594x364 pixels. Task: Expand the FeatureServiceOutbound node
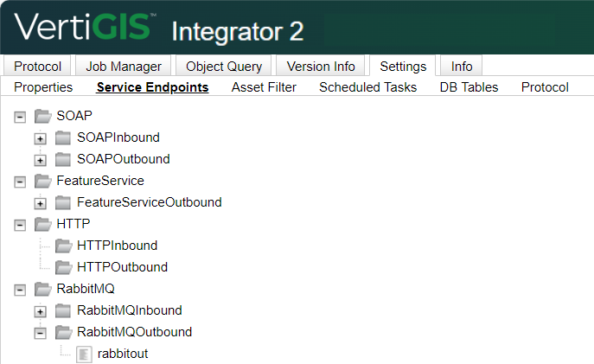[x=40, y=204]
